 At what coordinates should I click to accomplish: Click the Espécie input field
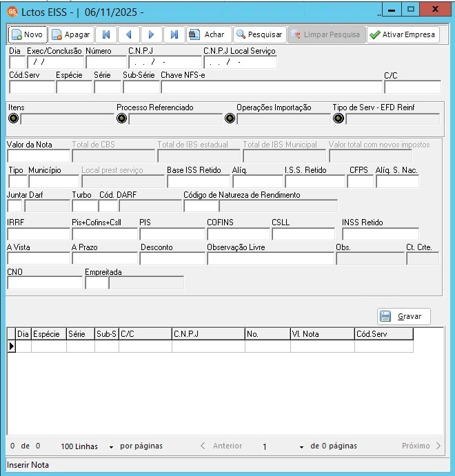[x=74, y=87]
